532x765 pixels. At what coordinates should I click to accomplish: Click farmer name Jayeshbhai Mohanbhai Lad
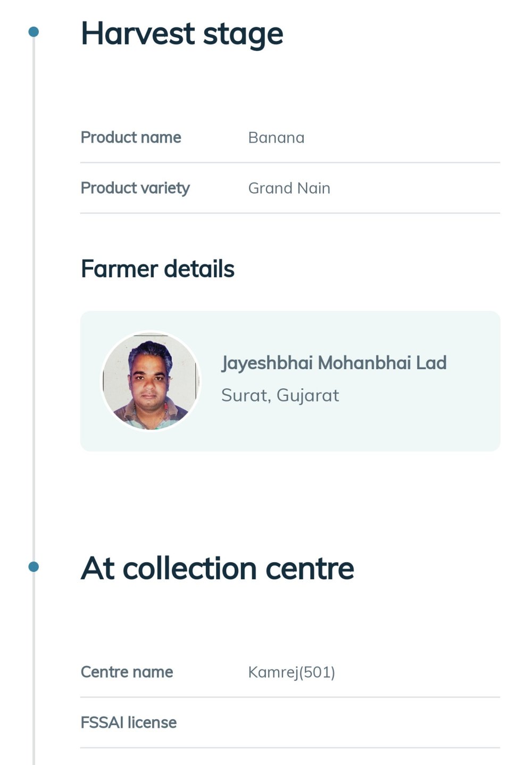click(334, 363)
